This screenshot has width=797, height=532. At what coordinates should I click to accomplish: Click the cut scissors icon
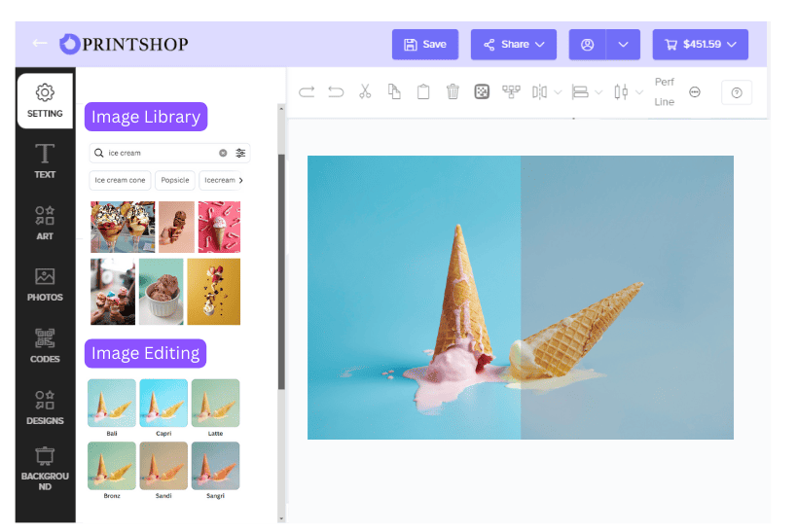(x=365, y=91)
